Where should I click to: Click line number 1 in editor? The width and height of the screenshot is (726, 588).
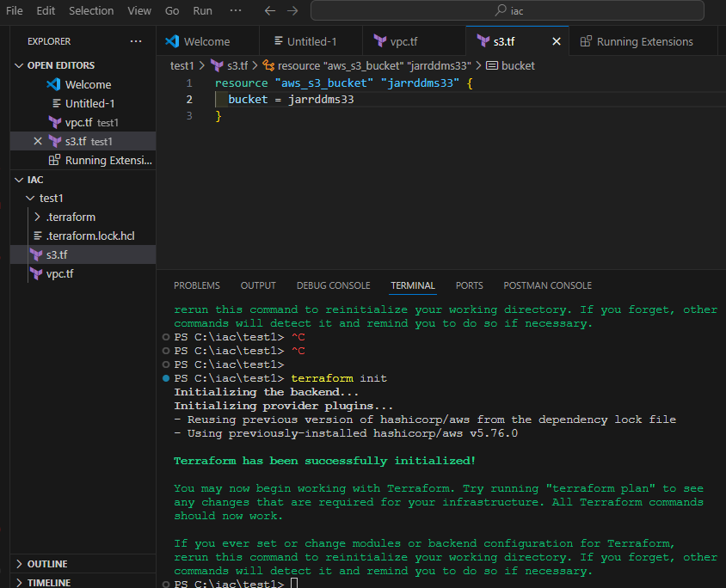(189, 83)
